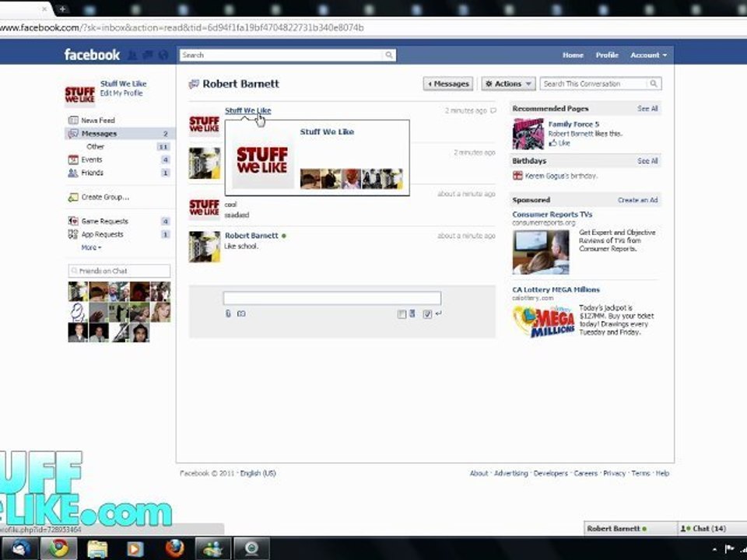Click birthday gift icon beside Kerem Gogus
Image resolution: width=747 pixels, height=560 pixels.
(517, 176)
